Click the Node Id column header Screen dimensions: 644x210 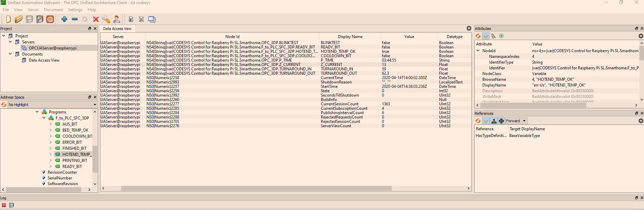point(232,37)
